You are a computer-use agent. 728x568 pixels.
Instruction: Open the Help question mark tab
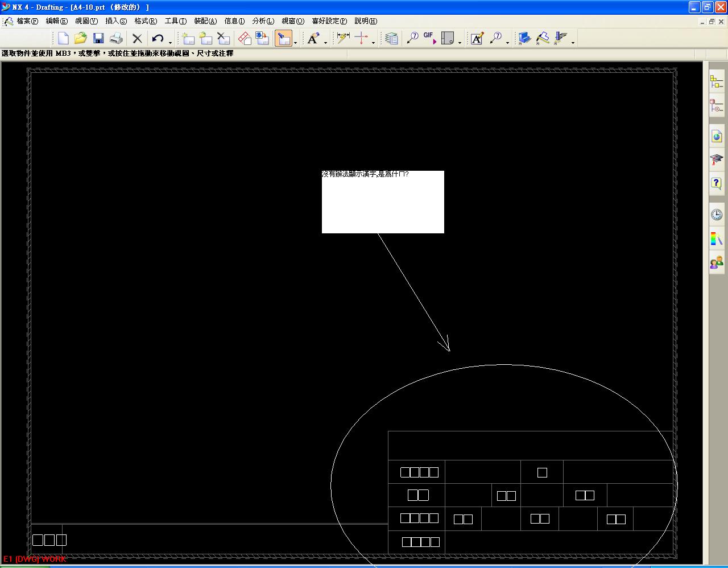(717, 183)
